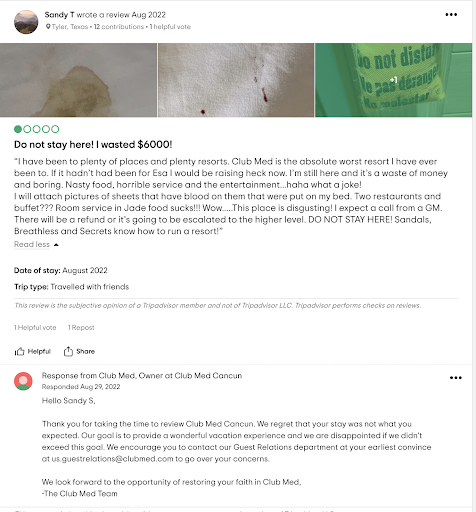Click the 1 Helpful vote count
476x512 pixels.
click(x=35, y=328)
